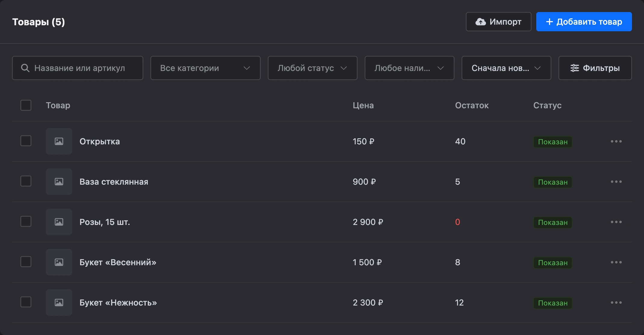
Task: Open three-dot menu for Розы, 15 шт.
Action: click(x=616, y=222)
